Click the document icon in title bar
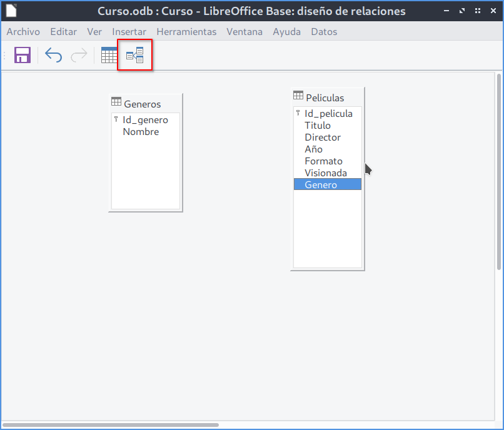This screenshot has height=430, width=504. pyautogui.click(x=11, y=11)
